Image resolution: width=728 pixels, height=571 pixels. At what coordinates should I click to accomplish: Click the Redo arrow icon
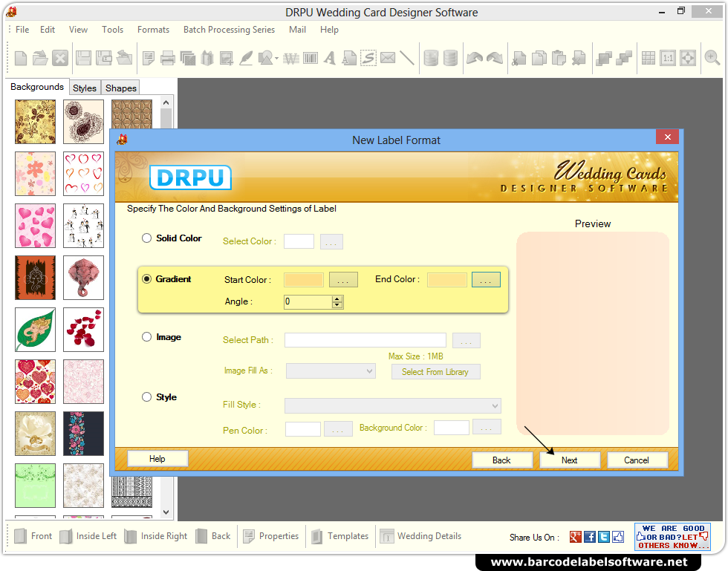tap(495, 59)
